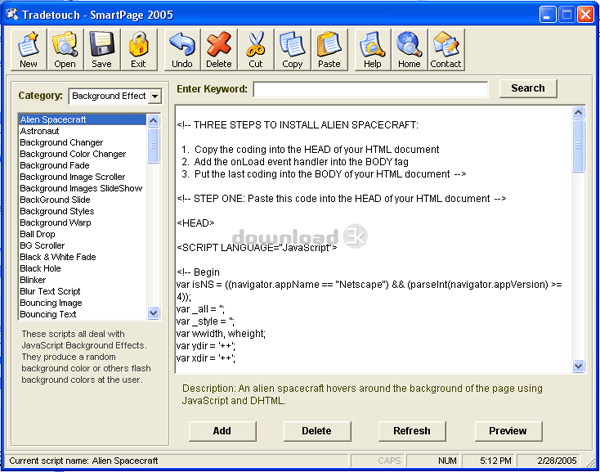Click the SCRIPT LANGUAGE line in code
Image resolution: width=600 pixels, height=472 pixels.
257,248
